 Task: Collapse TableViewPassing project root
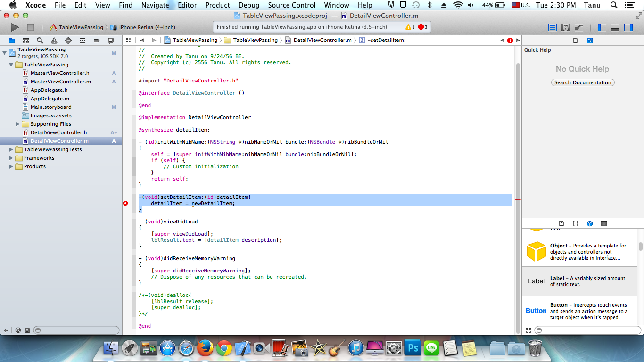pyautogui.click(x=5, y=53)
